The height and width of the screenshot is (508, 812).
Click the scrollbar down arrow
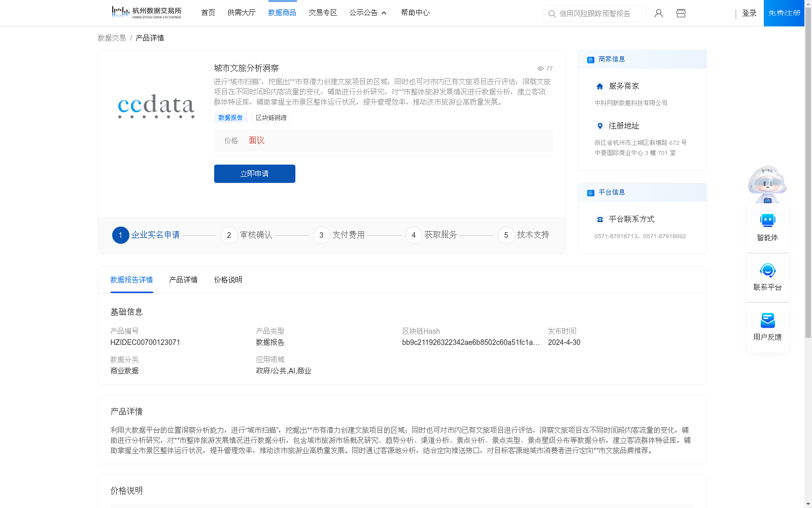tap(808, 504)
